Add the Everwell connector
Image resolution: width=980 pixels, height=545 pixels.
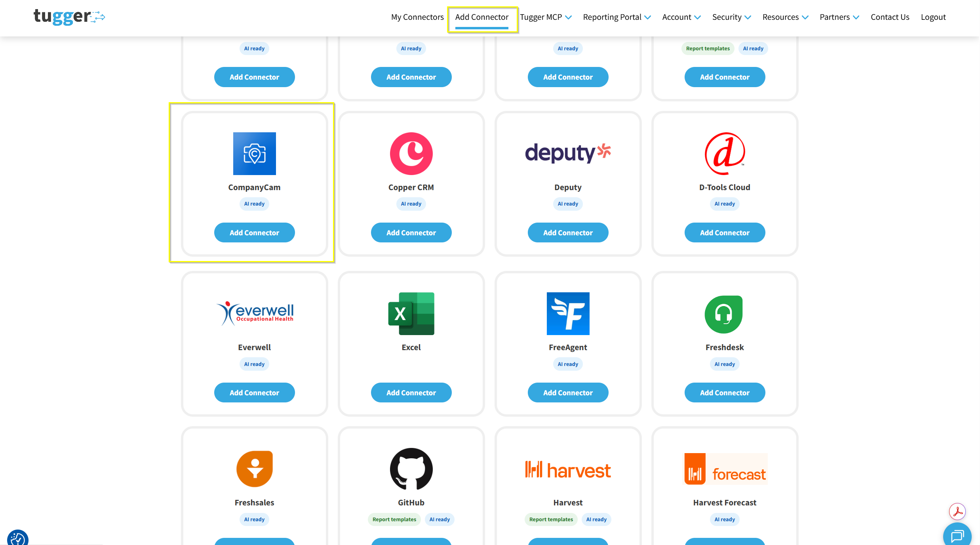[255, 393]
